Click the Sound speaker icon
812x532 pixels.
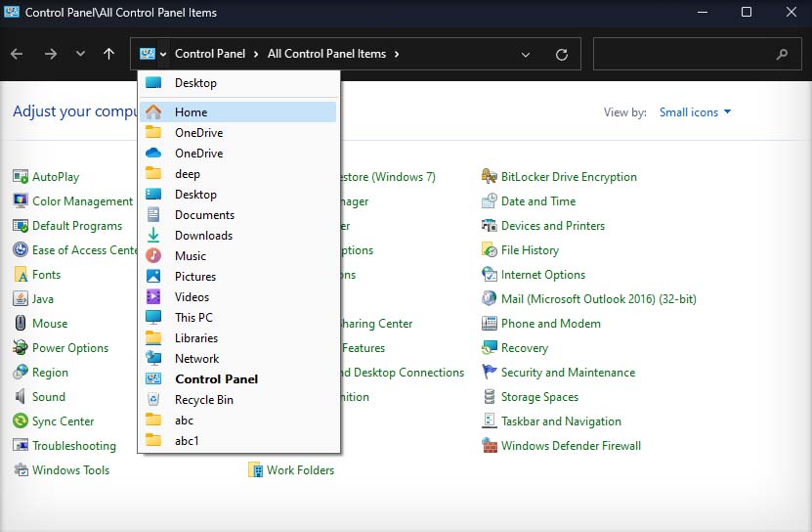coord(21,396)
